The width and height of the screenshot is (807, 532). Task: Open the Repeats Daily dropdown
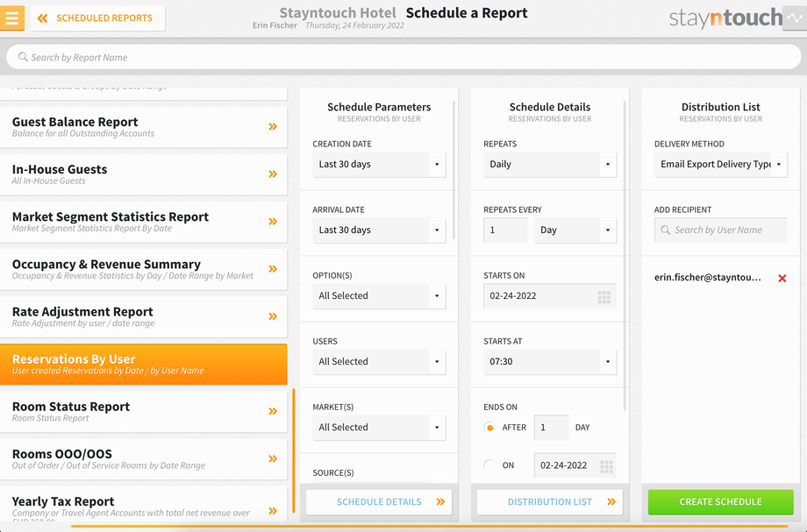point(550,165)
